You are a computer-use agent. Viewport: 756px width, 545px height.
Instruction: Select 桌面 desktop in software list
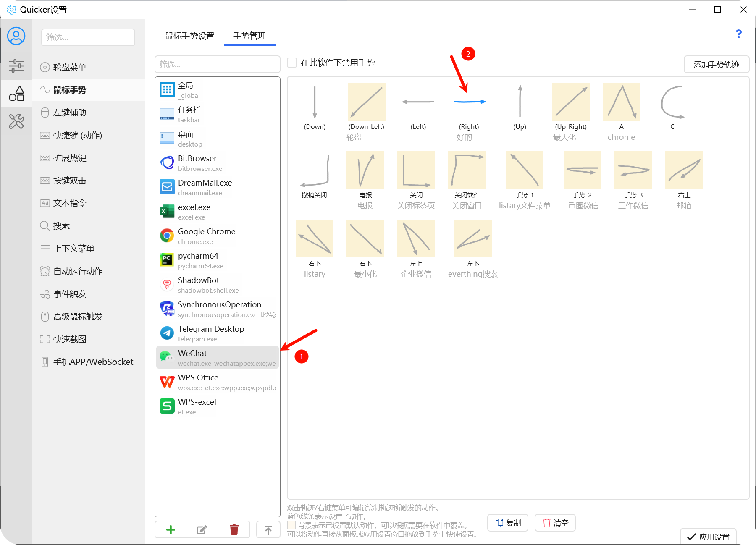pos(218,139)
